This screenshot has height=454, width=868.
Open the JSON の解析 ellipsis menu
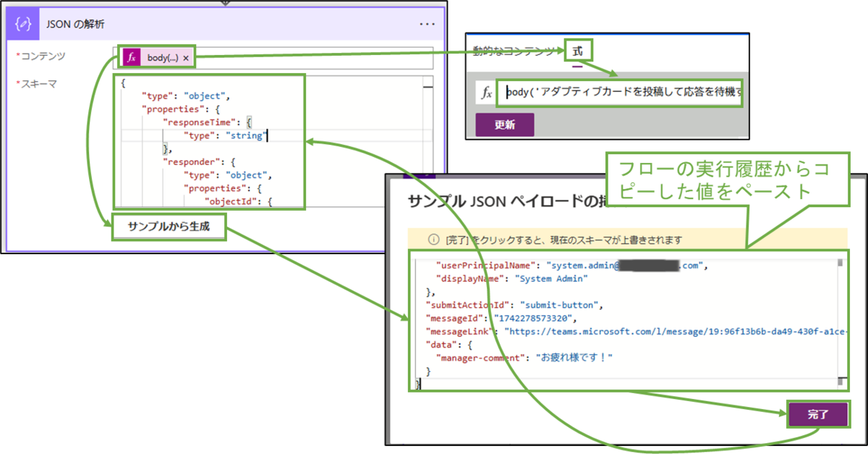pyautogui.click(x=427, y=24)
